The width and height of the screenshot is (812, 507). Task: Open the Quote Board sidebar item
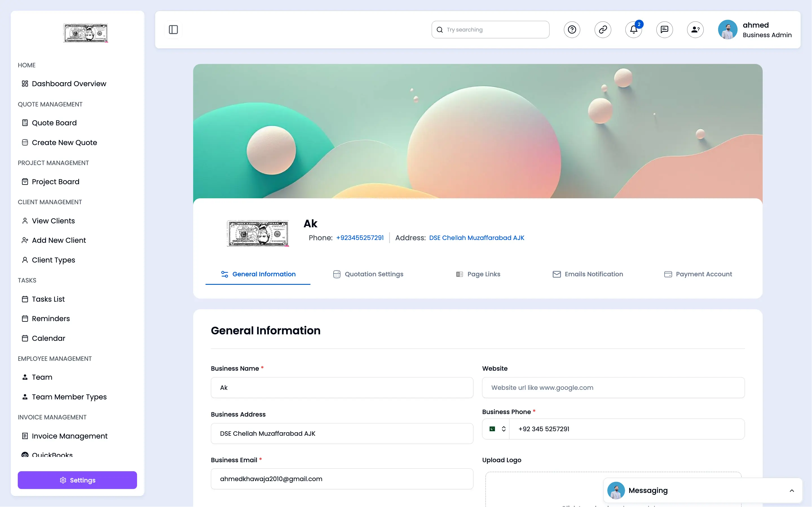click(x=54, y=123)
